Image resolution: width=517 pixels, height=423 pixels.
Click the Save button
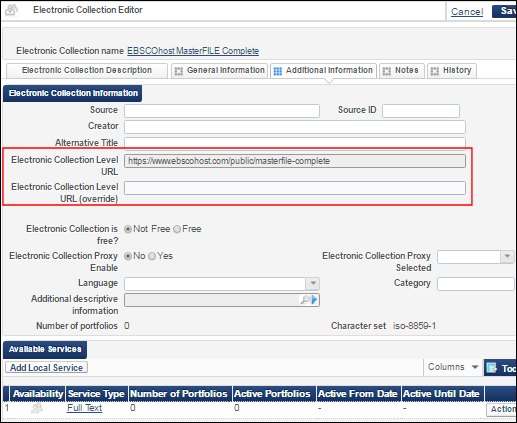pyautogui.click(x=505, y=11)
